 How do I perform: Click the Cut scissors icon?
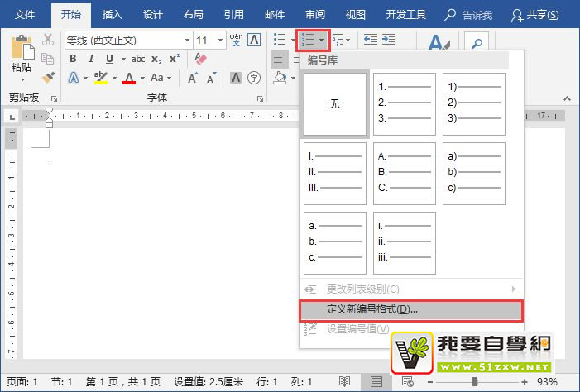(48, 39)
